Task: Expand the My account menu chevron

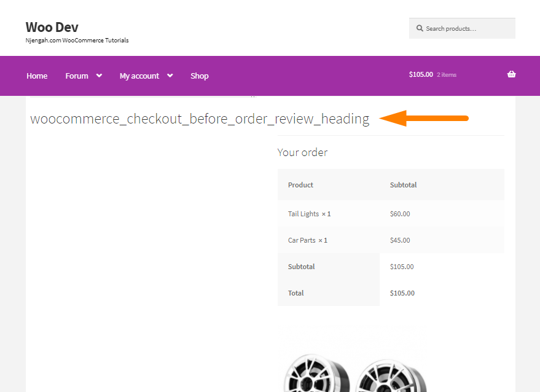Action: (170, 76)
